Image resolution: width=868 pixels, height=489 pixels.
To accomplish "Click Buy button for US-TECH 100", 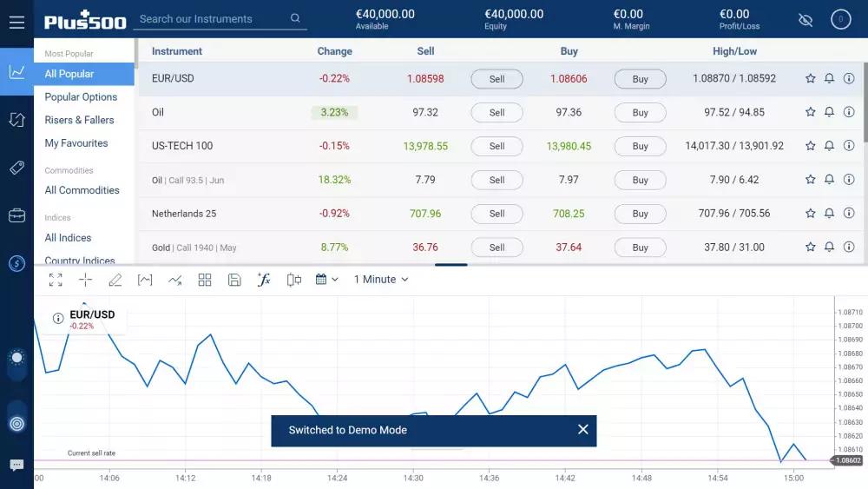I will click(x=640, y=146).
